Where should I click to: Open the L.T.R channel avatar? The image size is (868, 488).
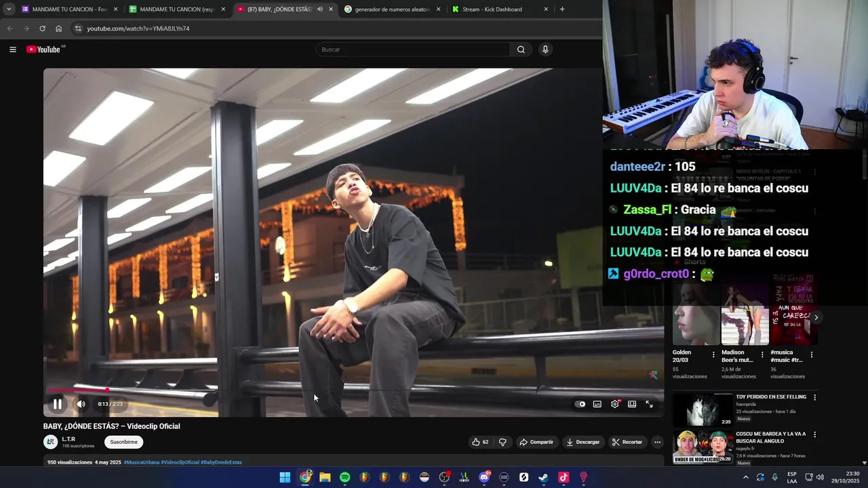click(x=50, y=442)
